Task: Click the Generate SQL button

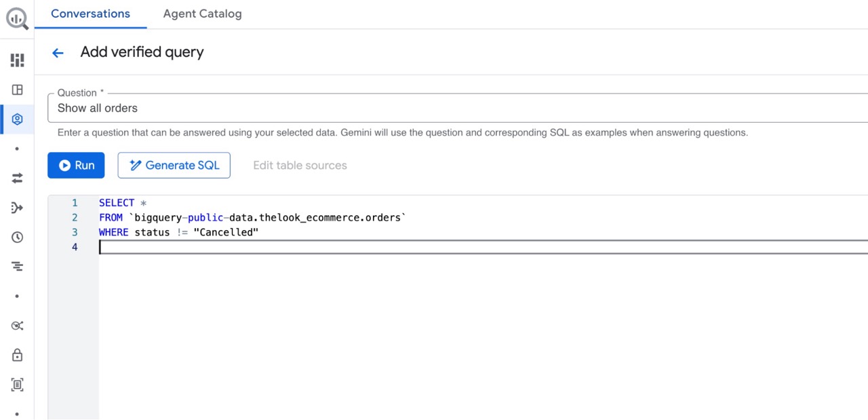Action: click(x=174, y=166)
